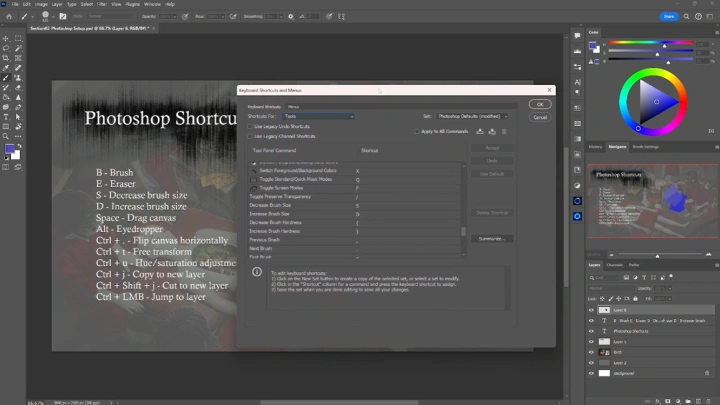Click the Navigator preview thumbnail

pyautogui.click(x=652, y=201)
